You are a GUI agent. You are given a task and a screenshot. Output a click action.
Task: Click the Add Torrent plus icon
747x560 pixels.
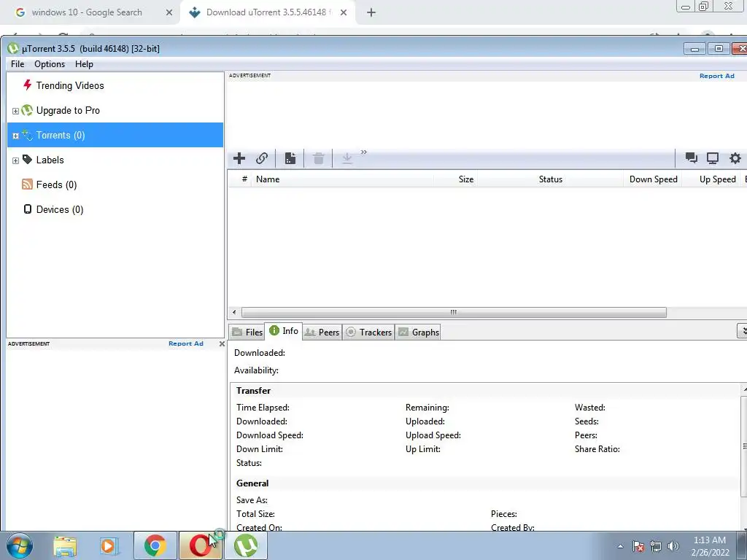click(239, 158)
